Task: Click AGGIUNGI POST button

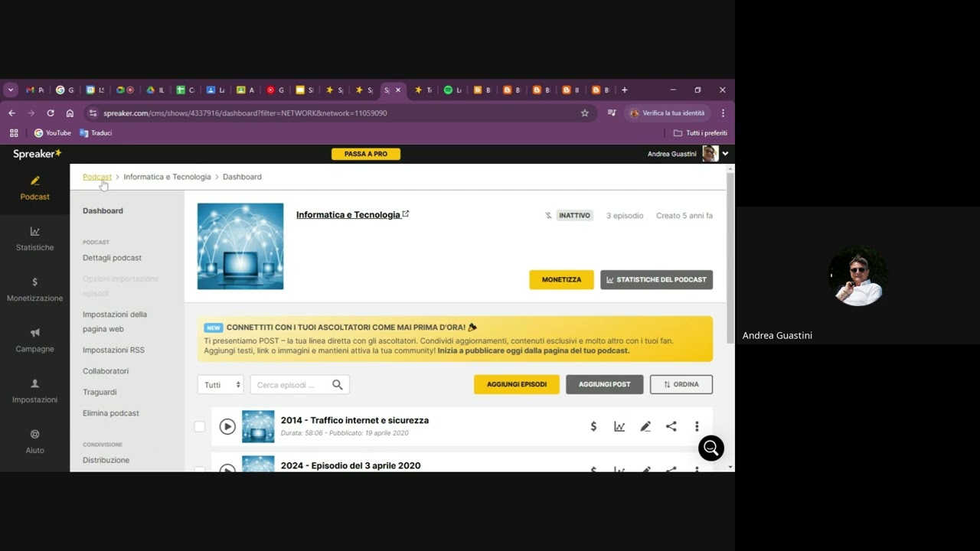Action: coord(605,384)
